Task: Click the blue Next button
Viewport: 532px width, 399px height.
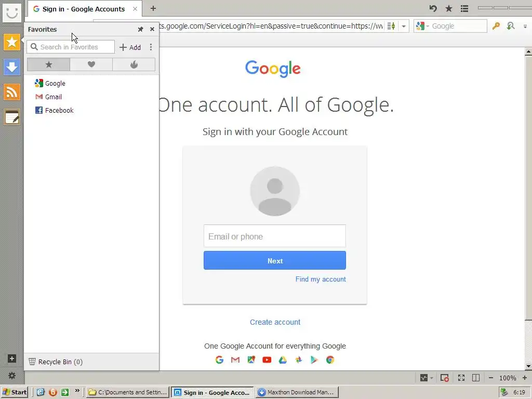Action: [x=275, y=261]
